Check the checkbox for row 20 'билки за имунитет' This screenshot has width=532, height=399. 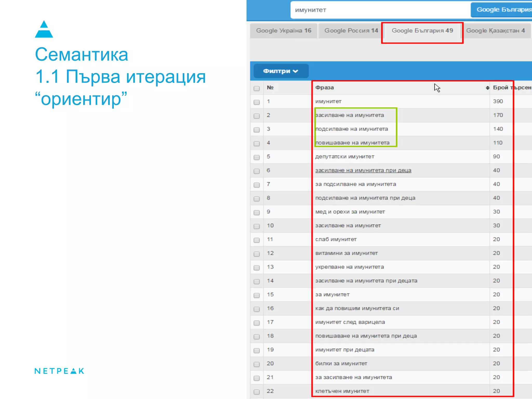click(257, 364)
